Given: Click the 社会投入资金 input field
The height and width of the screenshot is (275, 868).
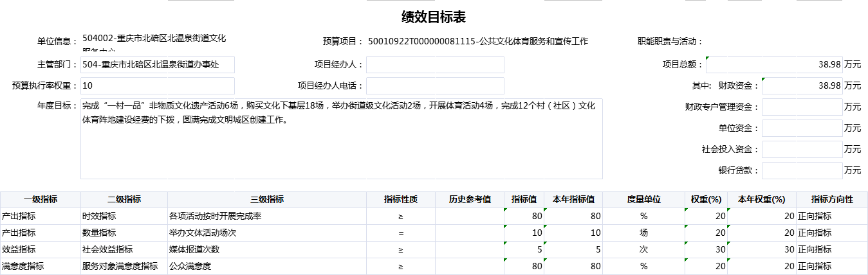Looking at the screenshot, I should click(x=802, y=149).
